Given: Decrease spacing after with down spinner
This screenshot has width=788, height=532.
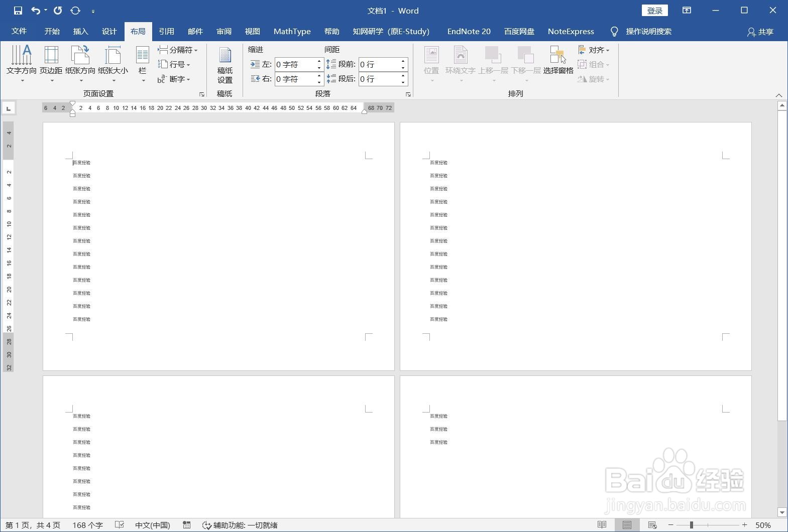Looking at the screenshot, I should pyautogui.click(x=403, y=82).
